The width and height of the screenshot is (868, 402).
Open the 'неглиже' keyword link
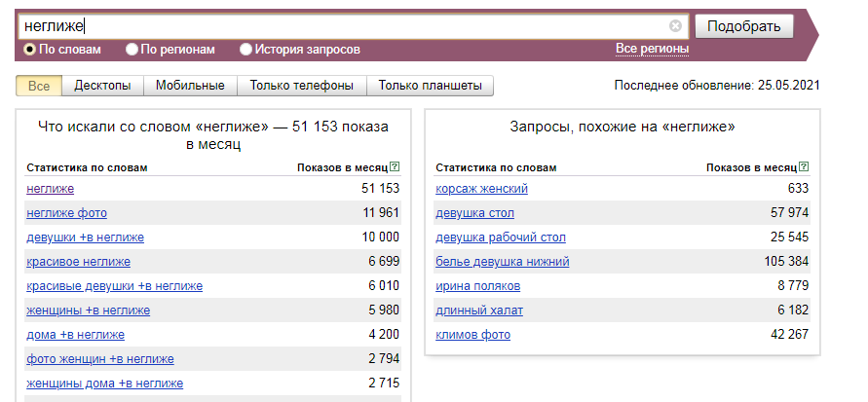point(50,189)
